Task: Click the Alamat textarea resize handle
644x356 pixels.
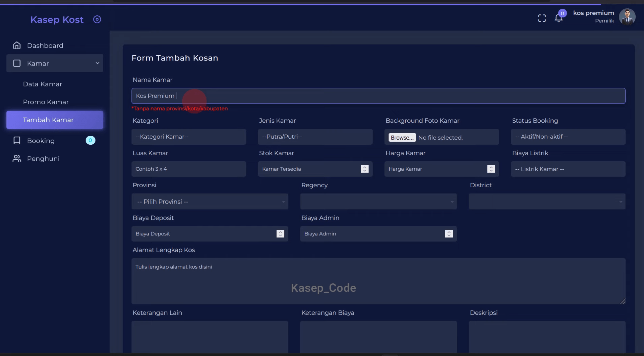Action: pyautogui.click(x=623, y=301)
